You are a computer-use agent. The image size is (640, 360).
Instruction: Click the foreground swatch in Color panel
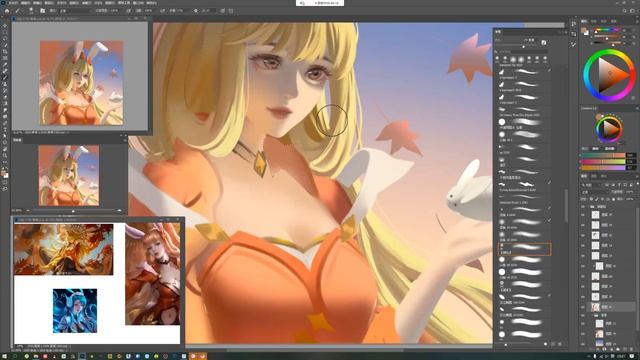[x=584, y=30]
